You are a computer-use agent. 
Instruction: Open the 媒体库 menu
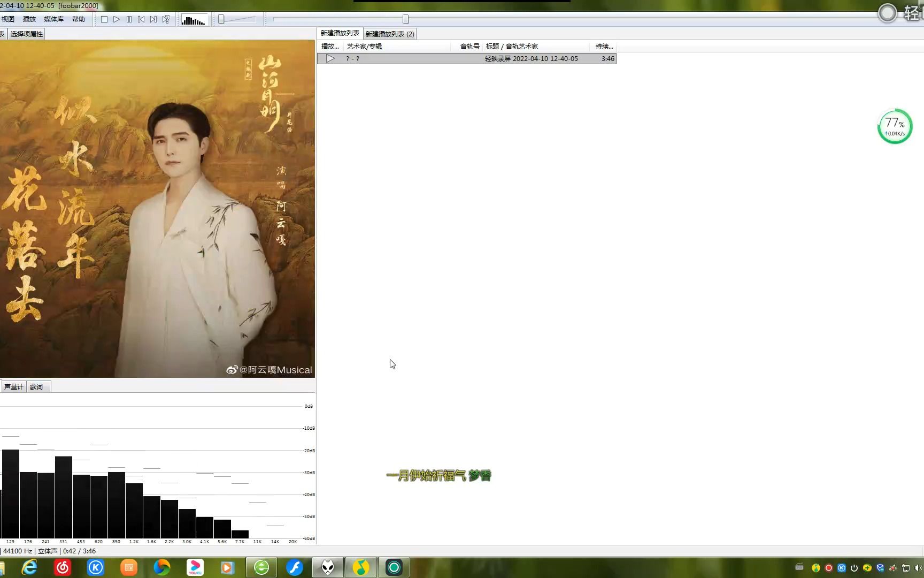53,19
